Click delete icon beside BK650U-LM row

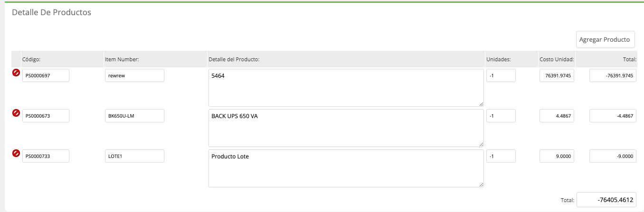pyautogui.click(x=16, y=113)
